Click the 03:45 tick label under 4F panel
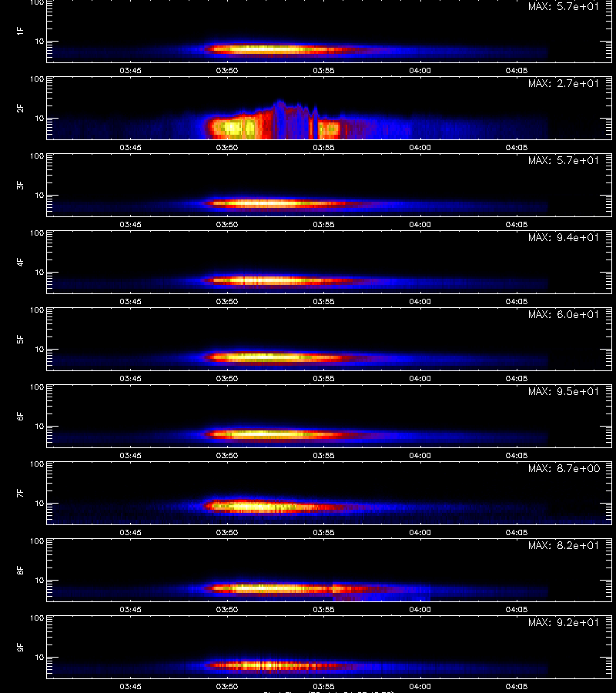This screenshot has width=616, height=693. [x=130, y=301]
